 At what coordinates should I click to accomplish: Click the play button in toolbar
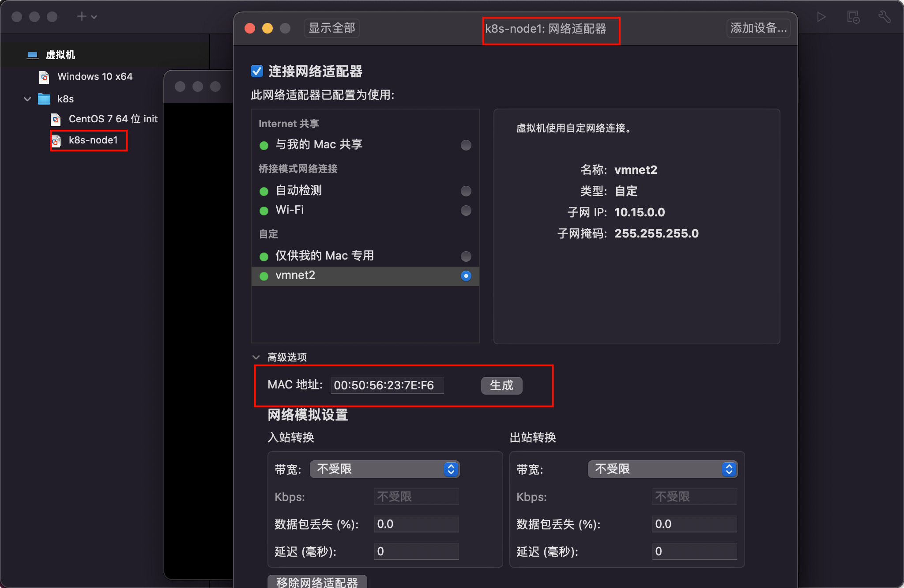tap(821, 17)
